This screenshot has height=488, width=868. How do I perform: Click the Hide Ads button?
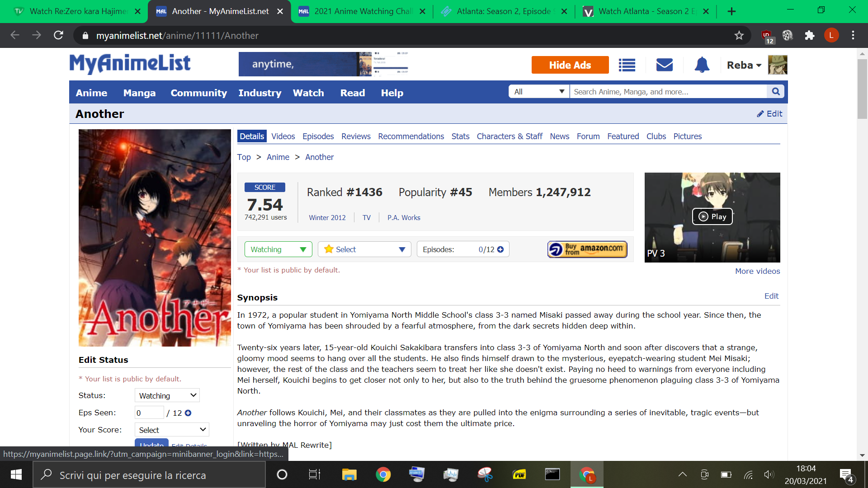pyautogui.click(x=570, y=65)
